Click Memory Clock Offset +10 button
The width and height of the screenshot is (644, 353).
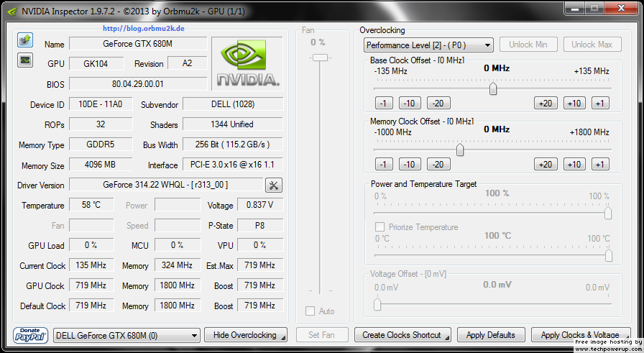pyautogui.click(x=574, y=165)
